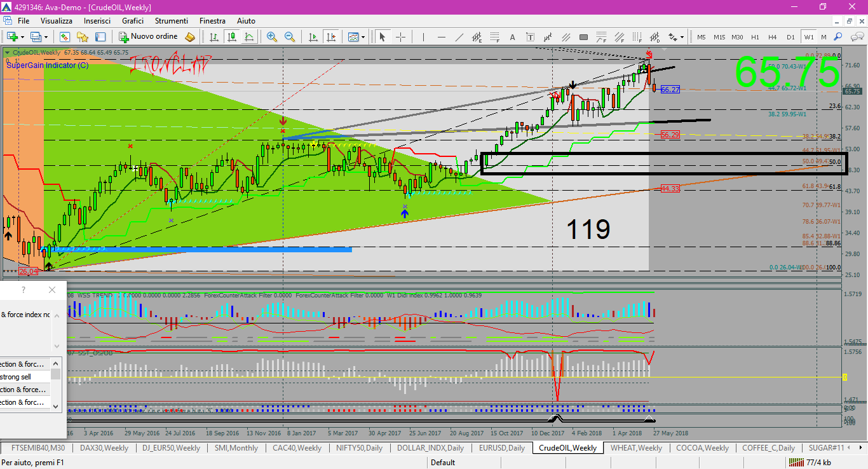
Task: Select the trendline drawing tool
Action: [459, 36]
